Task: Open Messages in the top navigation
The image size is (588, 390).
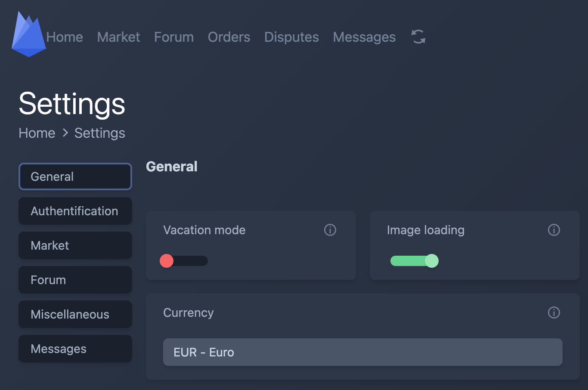Action: (x=364, y=37)
